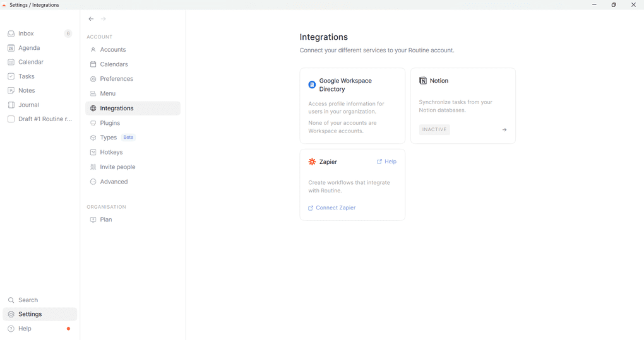This screenshot has height=340, width=644.
Task: Open the Calendar page
Action: tap(39, 62)
